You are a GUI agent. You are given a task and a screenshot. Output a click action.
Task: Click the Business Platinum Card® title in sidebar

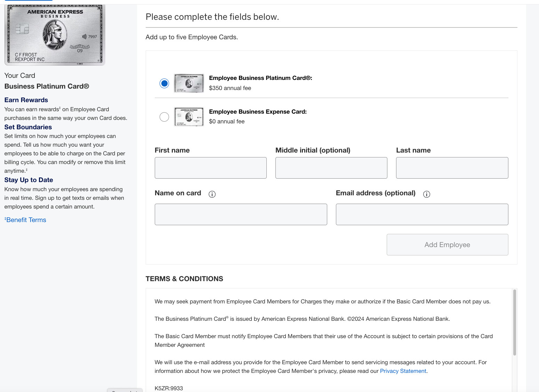(47, 87)
